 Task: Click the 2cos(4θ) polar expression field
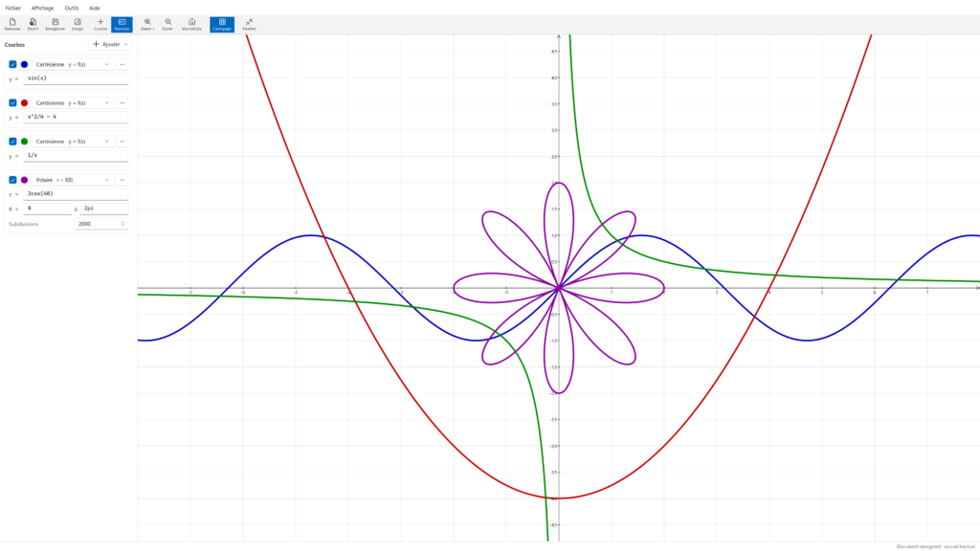pyautogui.click(x=76, y=193)
